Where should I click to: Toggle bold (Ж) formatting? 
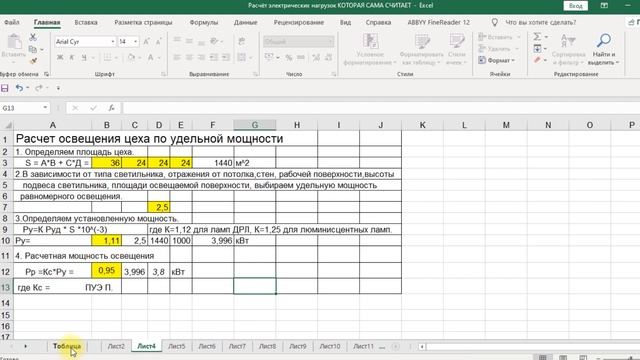tap(60, 58)
